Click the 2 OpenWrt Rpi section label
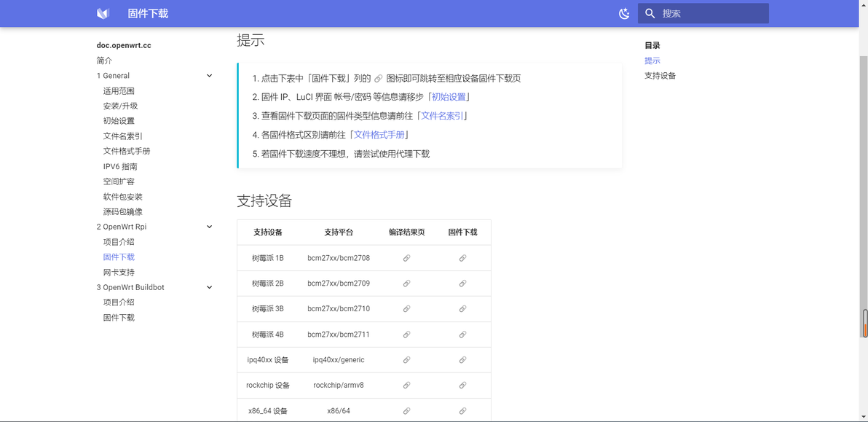This screenshot has width=868, height=422. click(x=121, y=227)
